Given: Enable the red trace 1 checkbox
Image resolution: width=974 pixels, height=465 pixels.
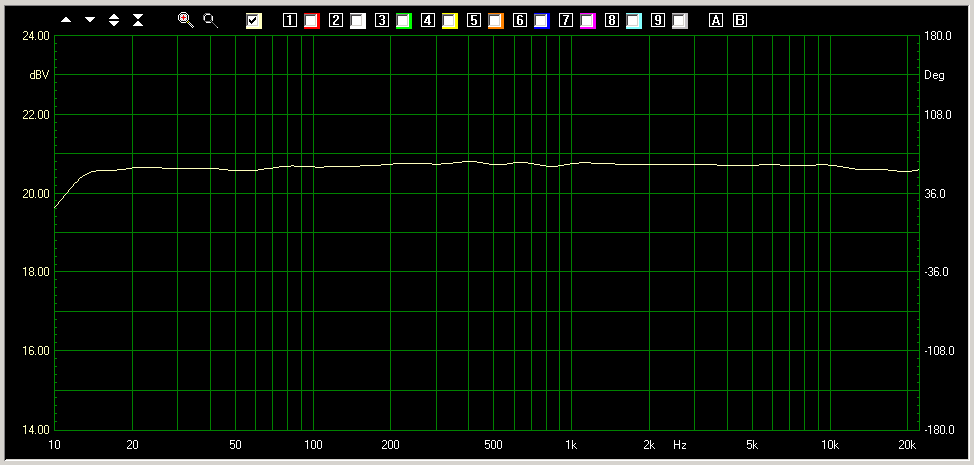Looking at the screenshot, I should tap(311, 21).
